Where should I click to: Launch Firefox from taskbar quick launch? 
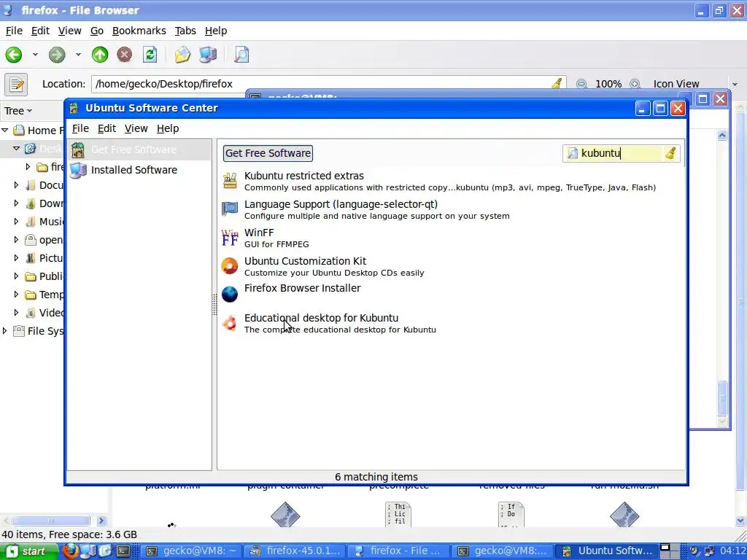(71, 551)
